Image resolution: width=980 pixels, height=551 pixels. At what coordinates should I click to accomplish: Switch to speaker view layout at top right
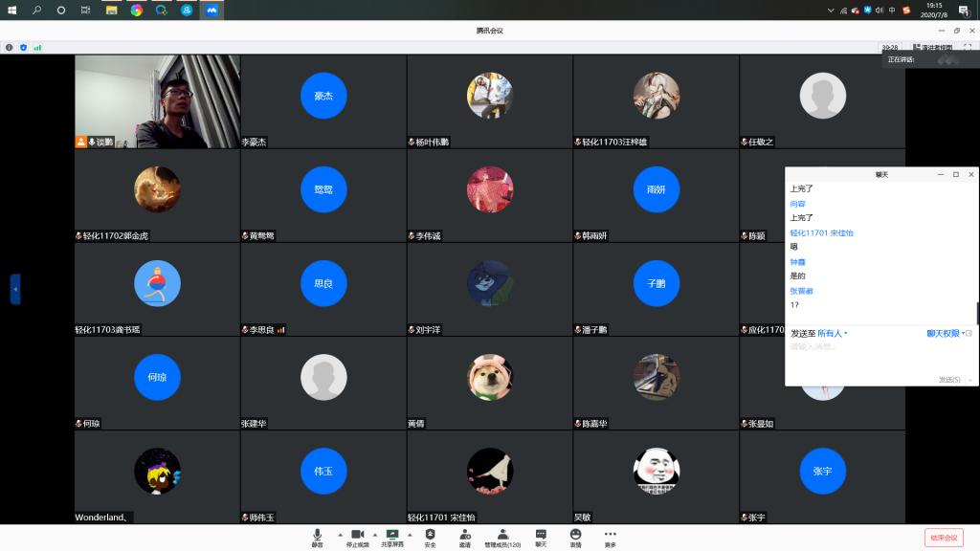click(933, 46)
